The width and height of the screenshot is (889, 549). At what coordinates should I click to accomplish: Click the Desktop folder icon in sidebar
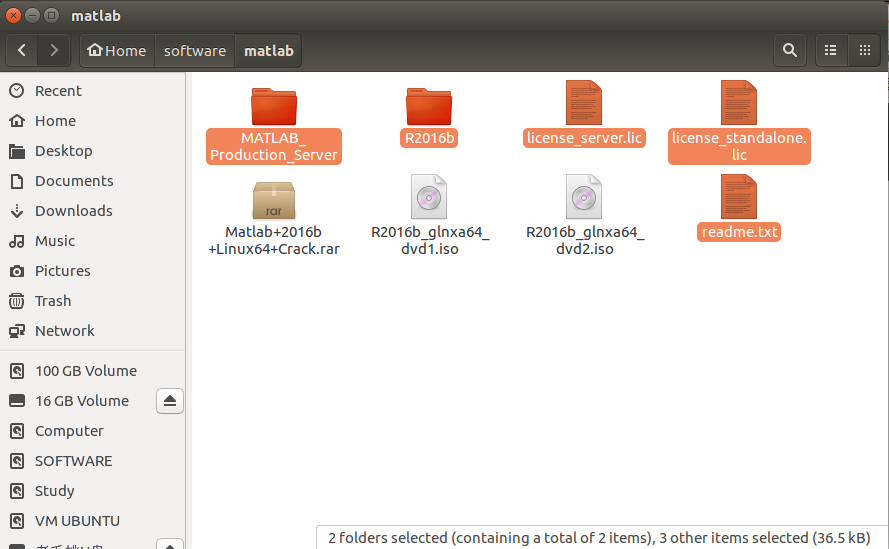point(17,151)
